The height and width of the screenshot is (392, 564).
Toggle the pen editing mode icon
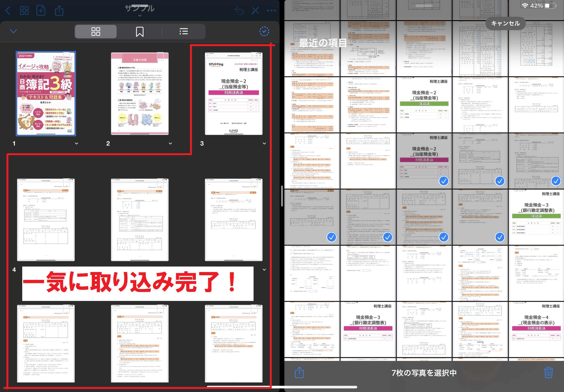coord(255,11)
